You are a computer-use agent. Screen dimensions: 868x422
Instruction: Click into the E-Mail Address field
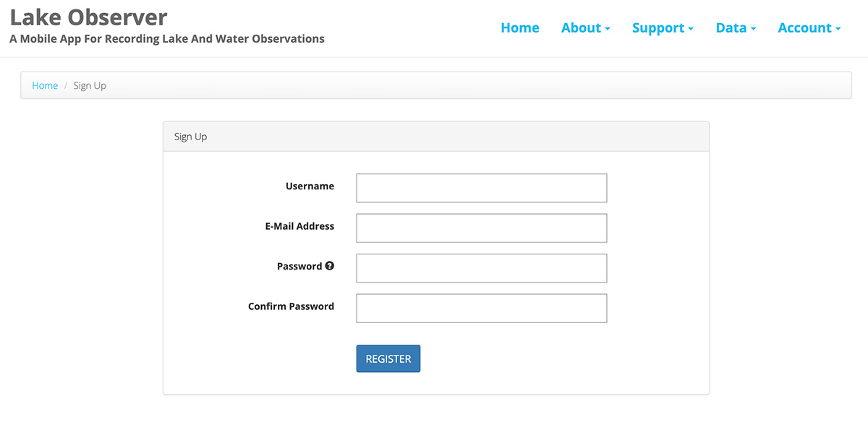point(481,228)
